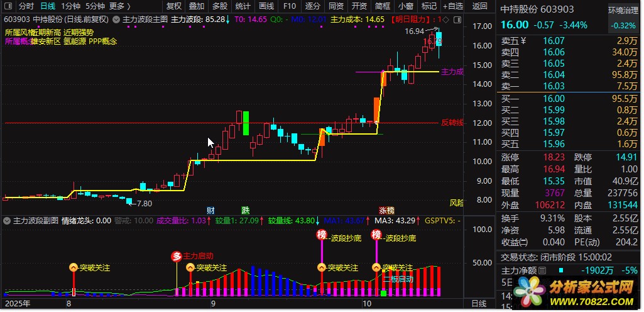Viewport: 644px width, 312px height.
Task: Click the 卖二 volume 95.8万
Action: pyautogui.click(x=626, y=75)
